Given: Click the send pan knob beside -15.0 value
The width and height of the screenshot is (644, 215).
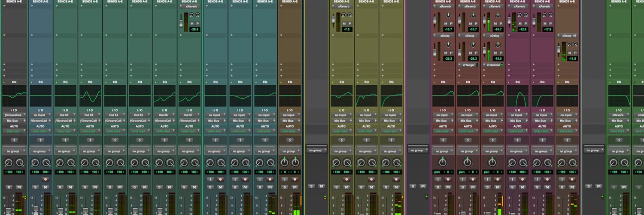Looking at the screenshot, I should pyautogui.click(x=498, y=44).
